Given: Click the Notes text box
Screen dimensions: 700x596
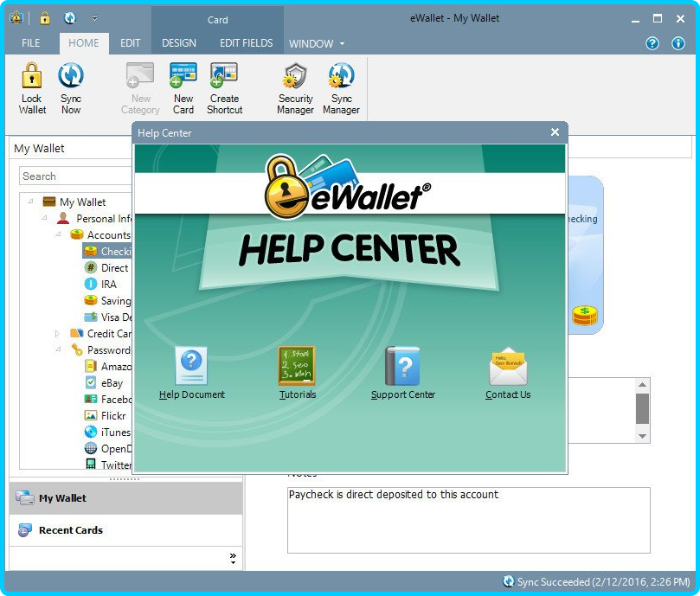Looking at the screenshot, I should (x=469, y=520).
